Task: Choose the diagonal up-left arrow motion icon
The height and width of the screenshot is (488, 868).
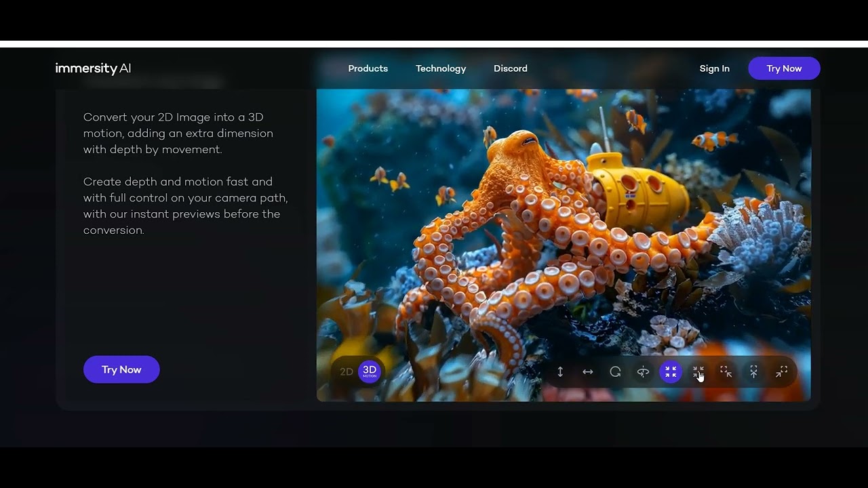Action: [x=726, y=371]
